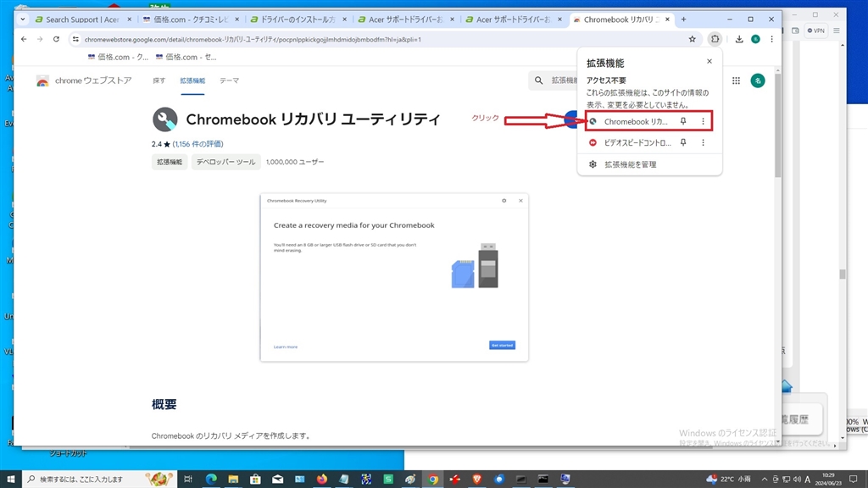Image resolution: width=868 pixels, height=488 pixels.
Task: Click the Windows taskbar search box
Action: (x=100, y=480)
